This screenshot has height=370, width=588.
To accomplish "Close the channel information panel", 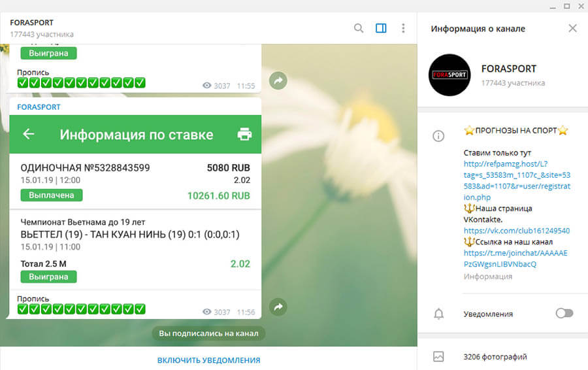I will pyautogui.click(x=572, y=28).
